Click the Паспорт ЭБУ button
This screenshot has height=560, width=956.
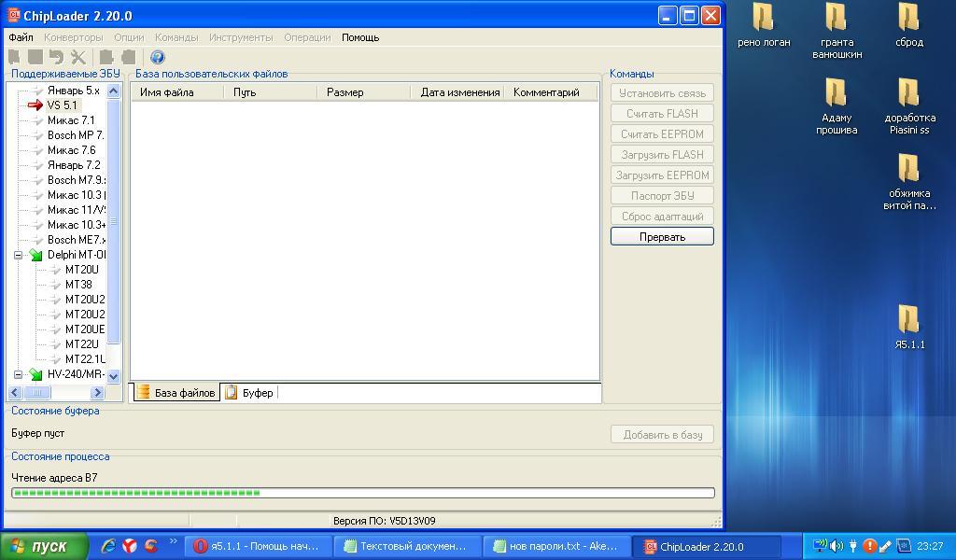[662, 196]
